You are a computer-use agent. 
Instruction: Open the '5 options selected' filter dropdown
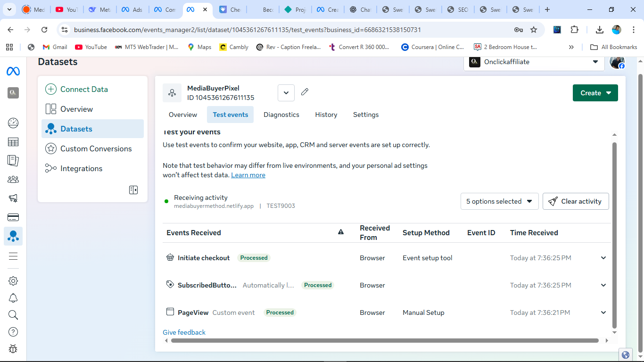(500, 201)
